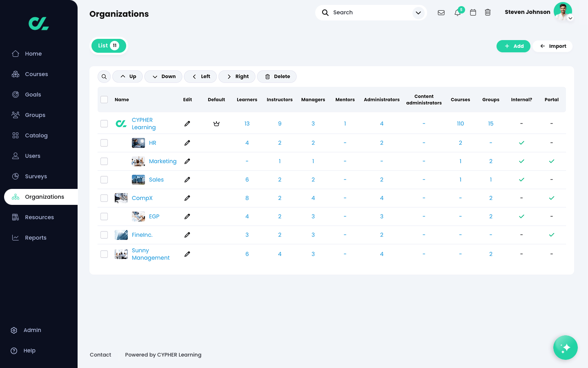The image size is (588, 368).
Task: Select the Sunny Management row checkbox
Action: pos(104,254)
